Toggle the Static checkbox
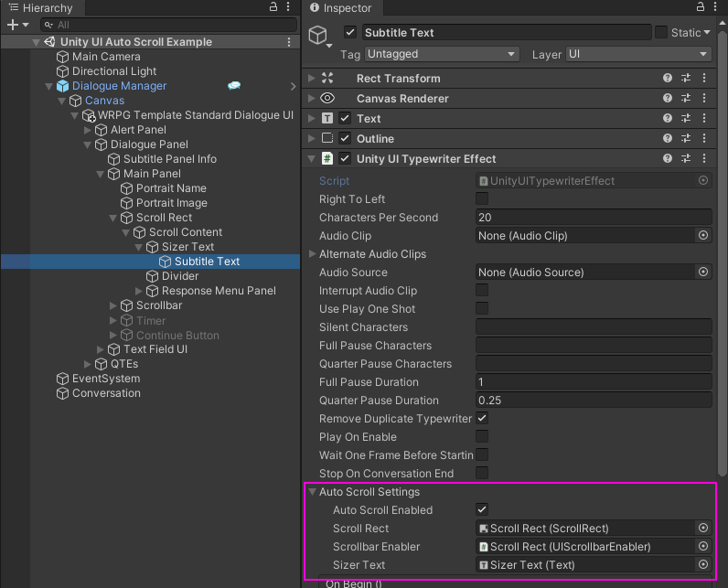 (x=660, y=33)
